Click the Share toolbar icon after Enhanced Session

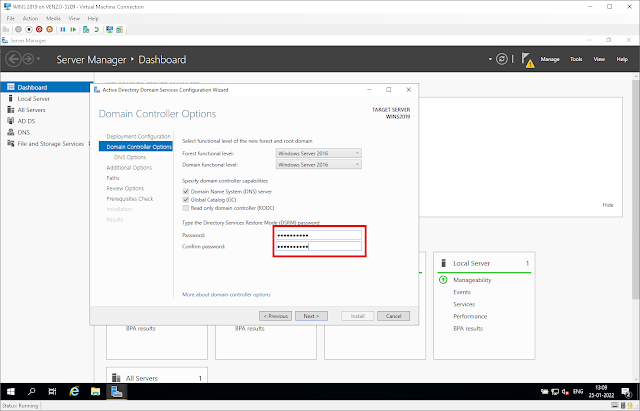(x=120, y=29)
